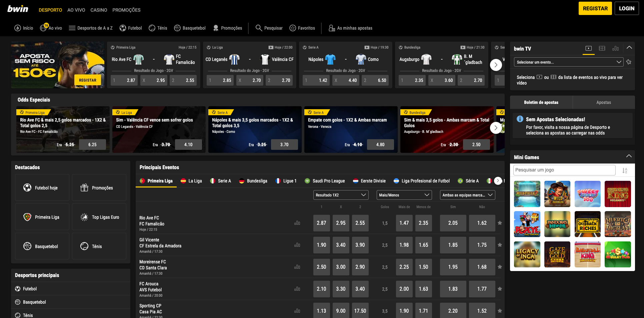Switch bwin TV to video view icon
The width and height of the screenshot is (644, 318).
[589, 48]
